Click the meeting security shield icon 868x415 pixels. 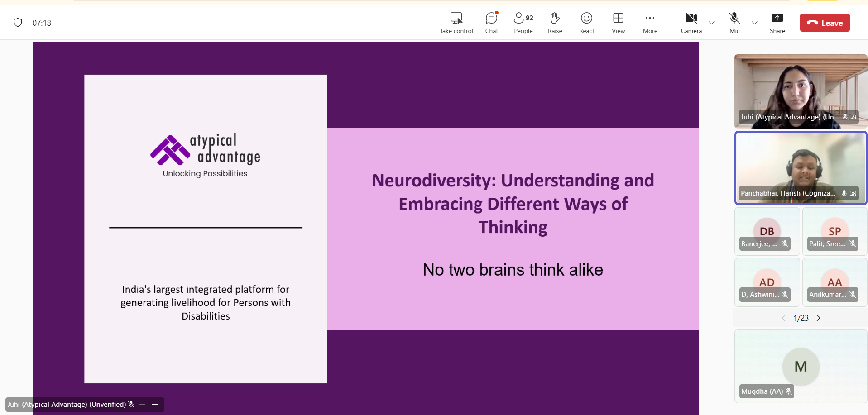point(18,22)
